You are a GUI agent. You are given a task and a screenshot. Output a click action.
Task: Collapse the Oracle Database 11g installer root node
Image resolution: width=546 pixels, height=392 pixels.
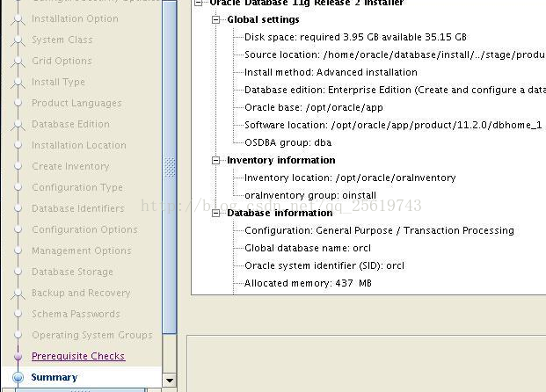199,3
